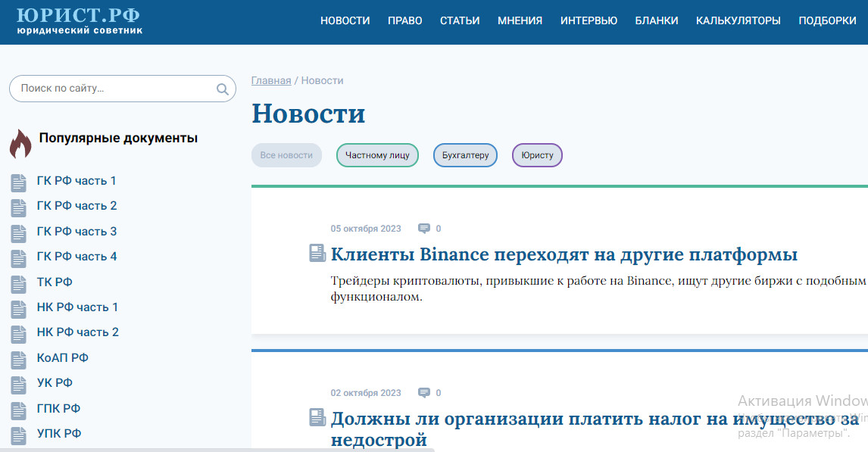Click Binance article summary about Трейдеры криптовалюты
The height and width of the screenshot is (452, 868).
coord(598,288)
